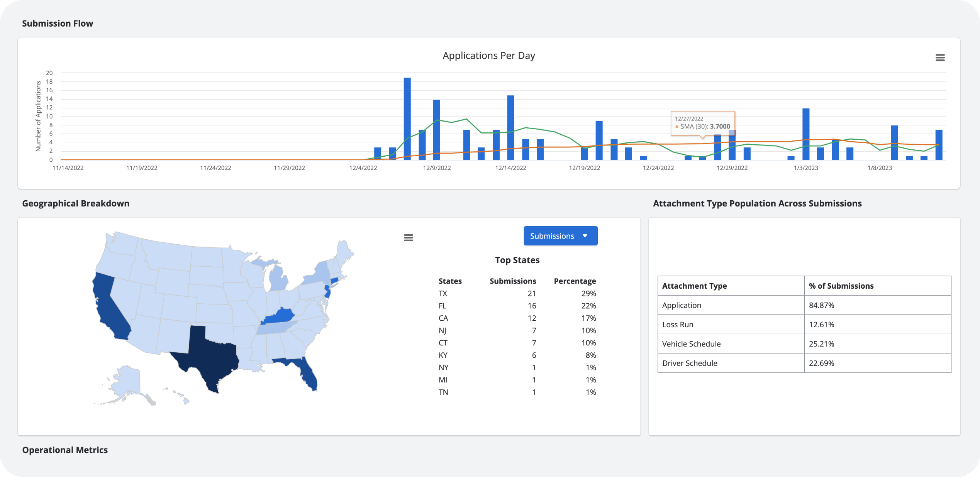980x477 pixels.
Task: Open the map chart hamburger menu
Action: (x=408, y=238)
